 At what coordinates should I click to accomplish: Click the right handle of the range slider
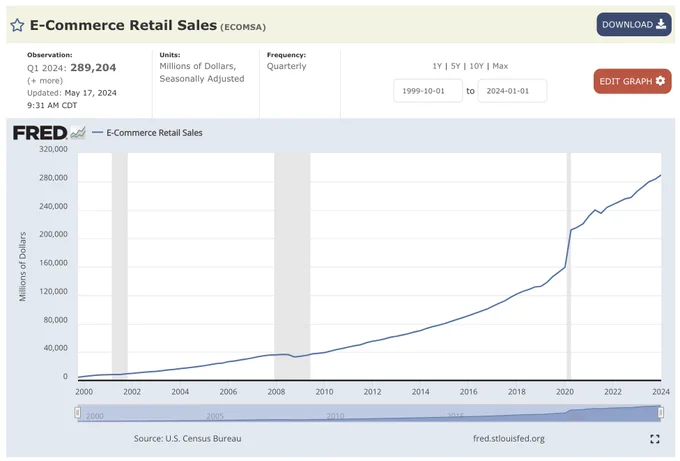[x=660, y=412]
